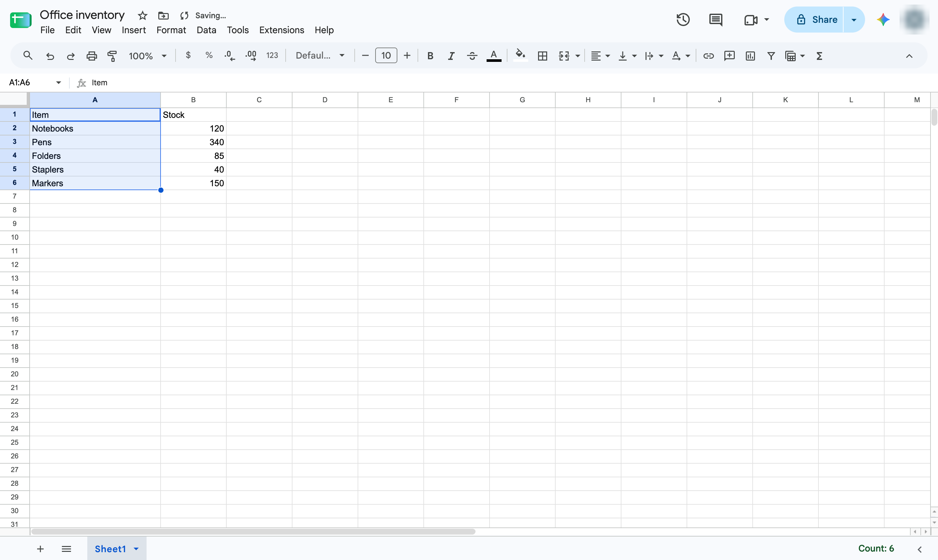The width and height of the screenshot is (938, 560).
Task: Open the Sheet1 tab menu arrow
Action: 136,549
